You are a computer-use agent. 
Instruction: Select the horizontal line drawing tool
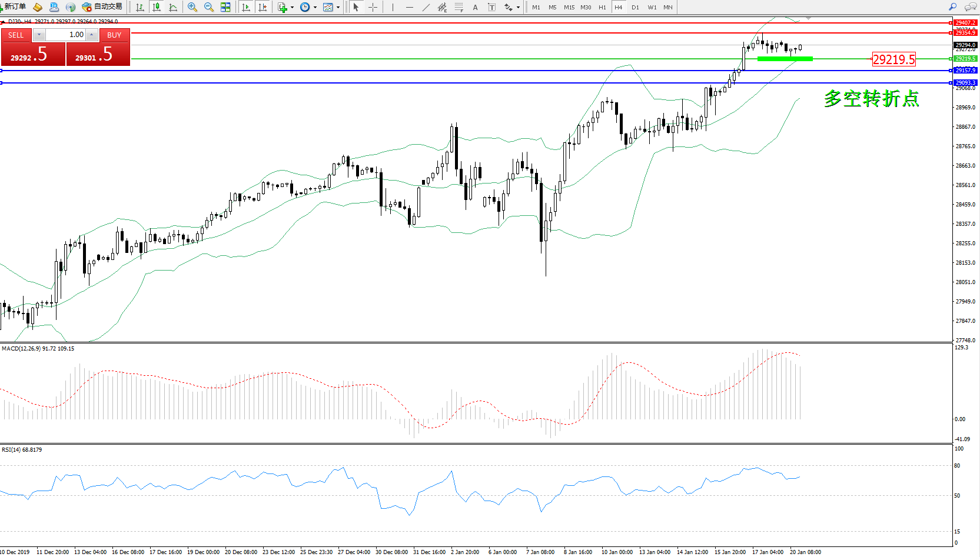(x=409, y=7)
